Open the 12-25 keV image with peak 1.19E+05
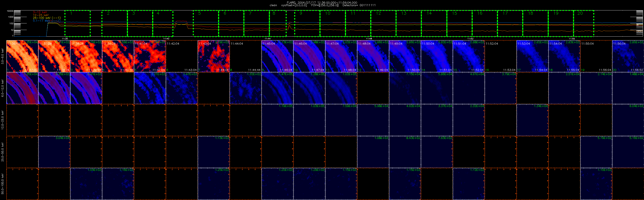The image size is (644, 200). coord(278,120)
